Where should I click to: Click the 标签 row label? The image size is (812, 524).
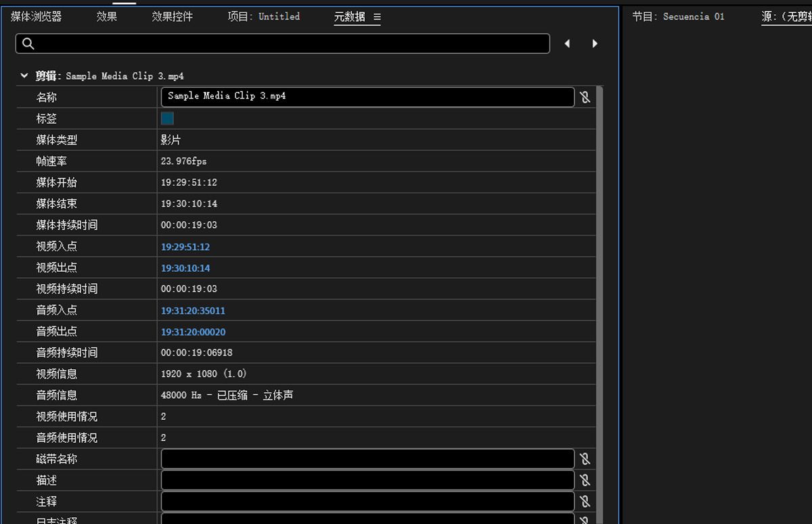tap(47, 118)
